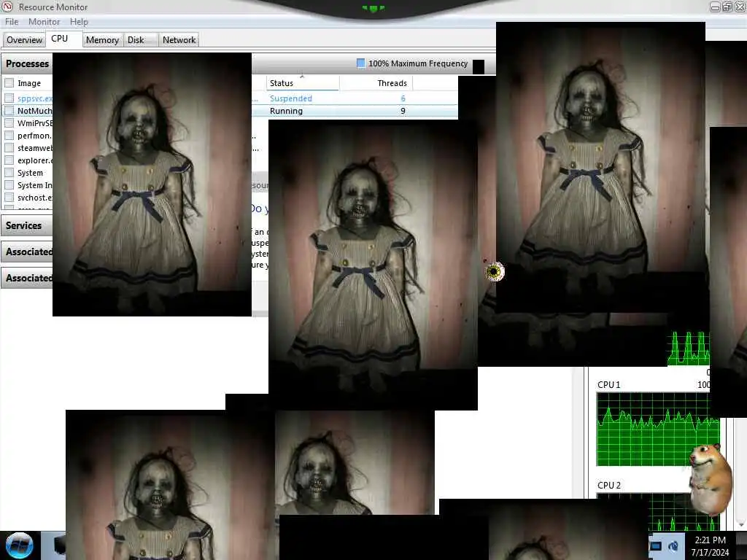The image size is (747, 560).
Task: Click the 100% Maximum Frequency color indicator
Action: pos(360,63)
